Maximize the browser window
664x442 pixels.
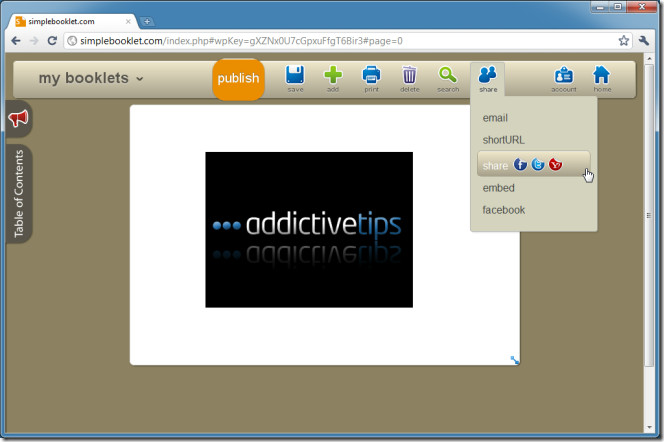[618, 7]
